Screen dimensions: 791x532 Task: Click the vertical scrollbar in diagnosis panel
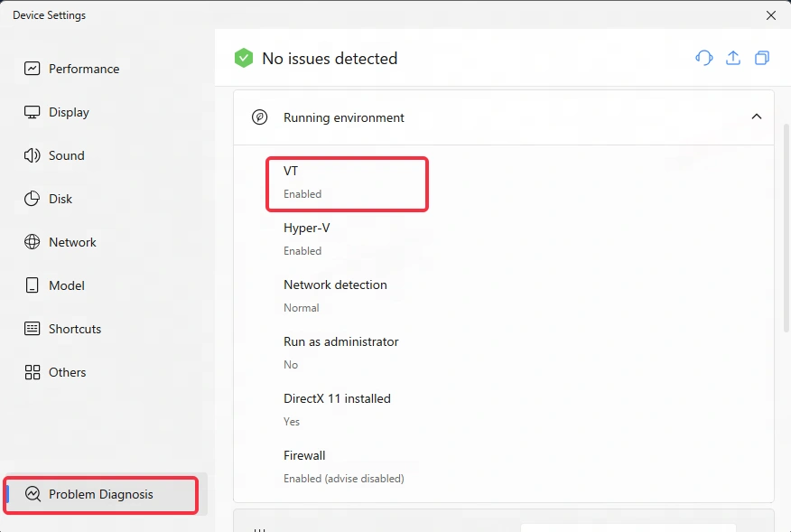(786, 226)
